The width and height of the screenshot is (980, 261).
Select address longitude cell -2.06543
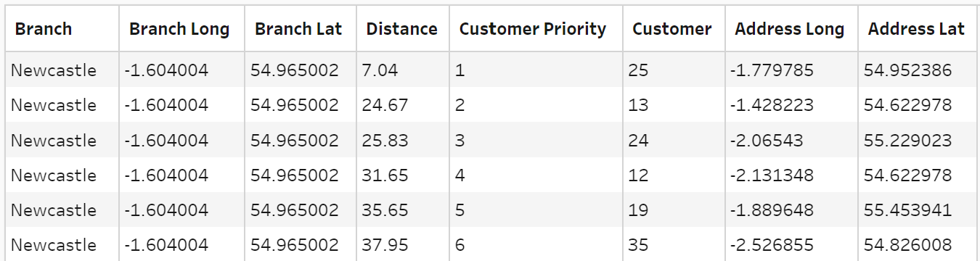coord(791,140)
